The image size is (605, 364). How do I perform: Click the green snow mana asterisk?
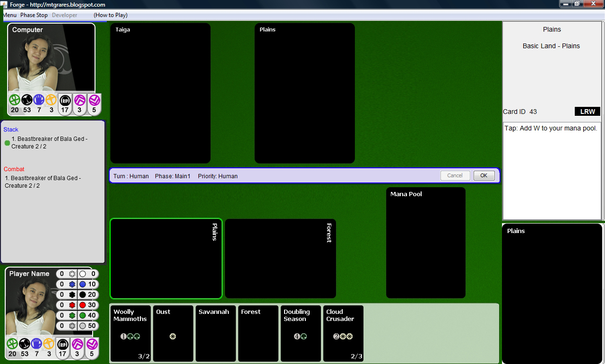(x=72, y=315)
